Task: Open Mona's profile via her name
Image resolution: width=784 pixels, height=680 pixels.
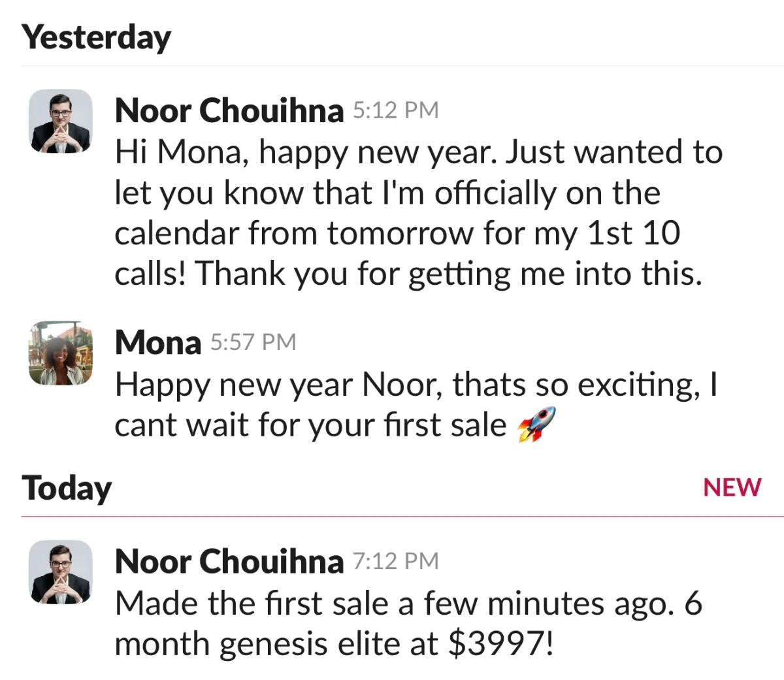Action: 157,342
